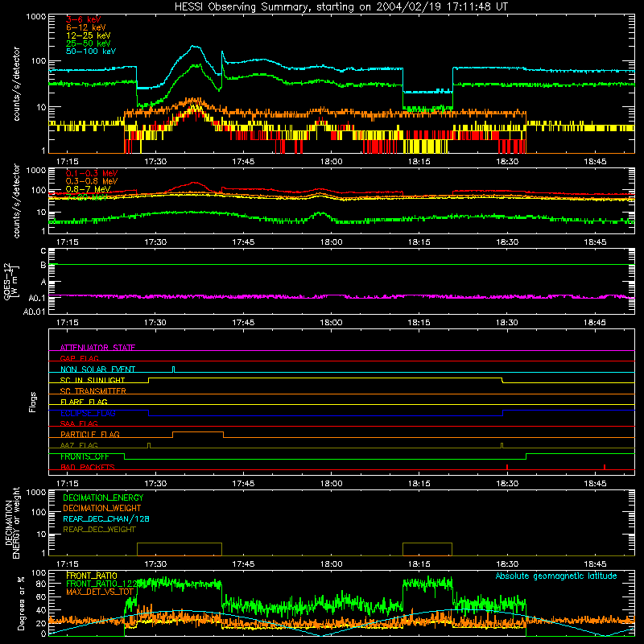
Task: Click the Flags vertical axis title
Action: tap(33, 402)
